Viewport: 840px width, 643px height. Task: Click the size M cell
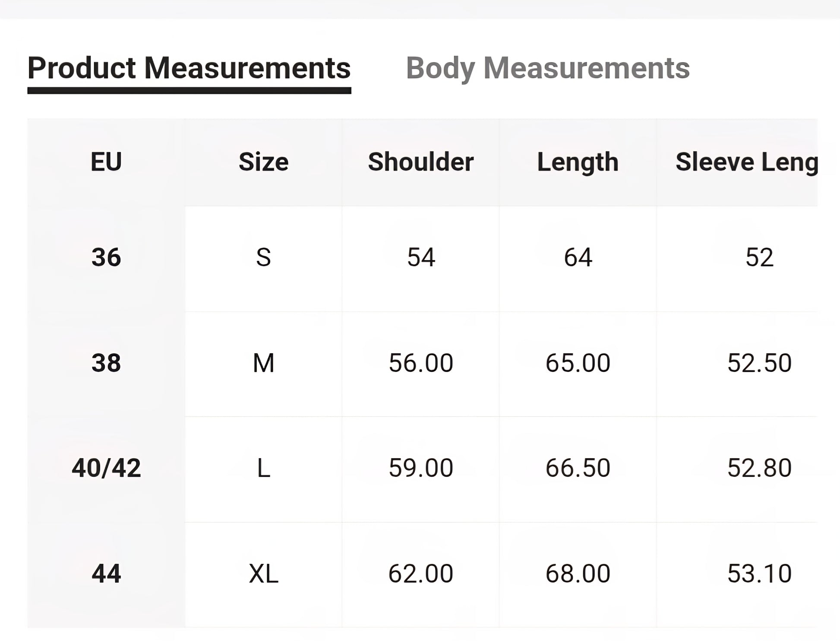tap(263, 363)
